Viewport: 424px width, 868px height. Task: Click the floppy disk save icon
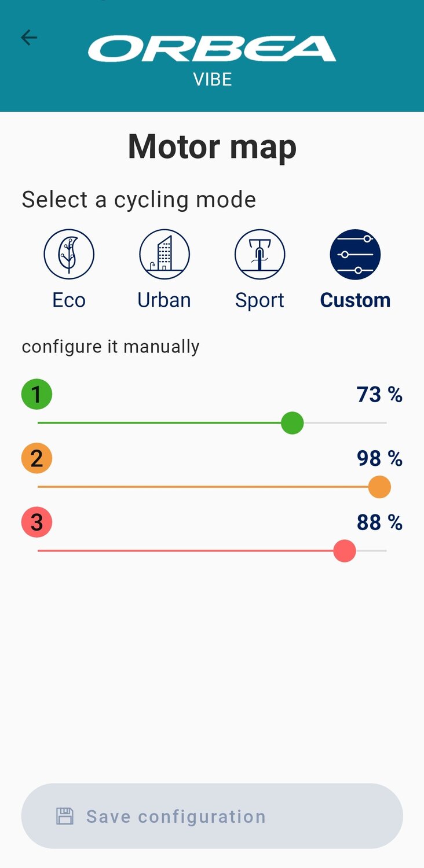pos(65,816)
